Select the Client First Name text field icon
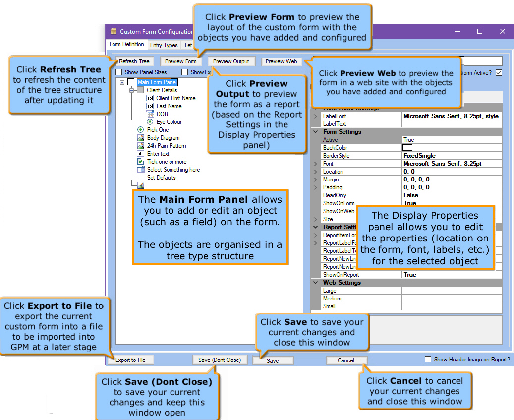The height and width of the screenshot is (420, 514). pos(150,98)
